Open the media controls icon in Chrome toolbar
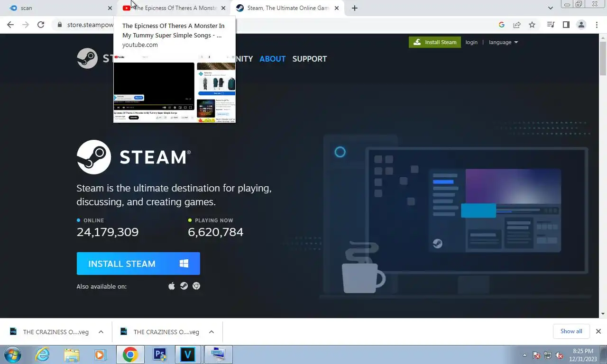This screenshot has width=607, height=364. click(551, 25)
